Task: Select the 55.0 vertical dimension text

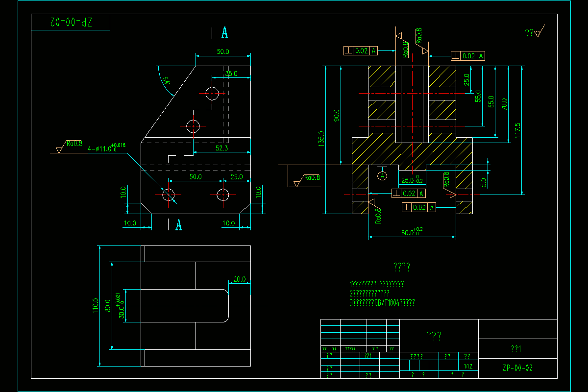Action: (x=478, y=96)
